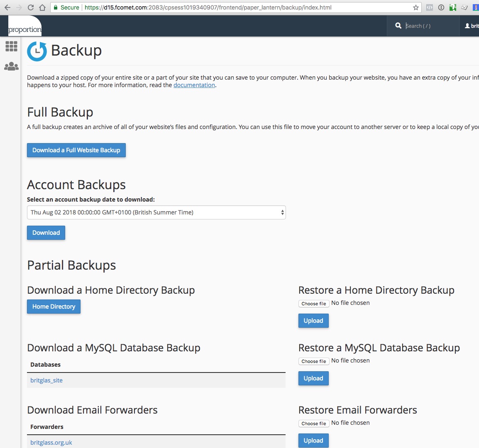The height and width of the screenshot is (448, 479).
Task: Download britglass.org.uk email forwarders
Action: pos(51,443)
